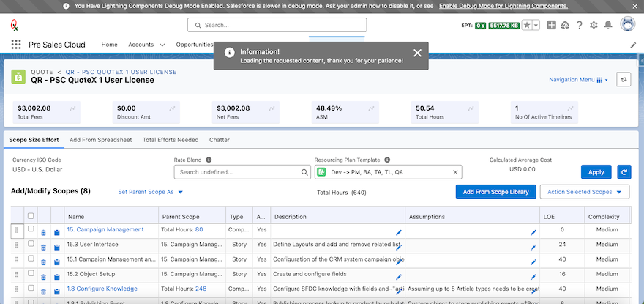Viewport: 644px width, 304px height.
Task: Open the user profile avatar
Action: pyautogui.click(x=627, y=25)
